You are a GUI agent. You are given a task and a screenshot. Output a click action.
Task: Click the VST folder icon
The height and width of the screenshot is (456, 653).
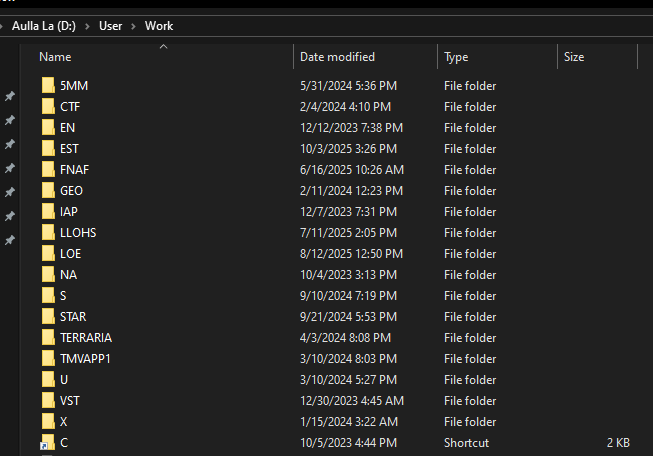pyautogui.click(x=47, y=400)
